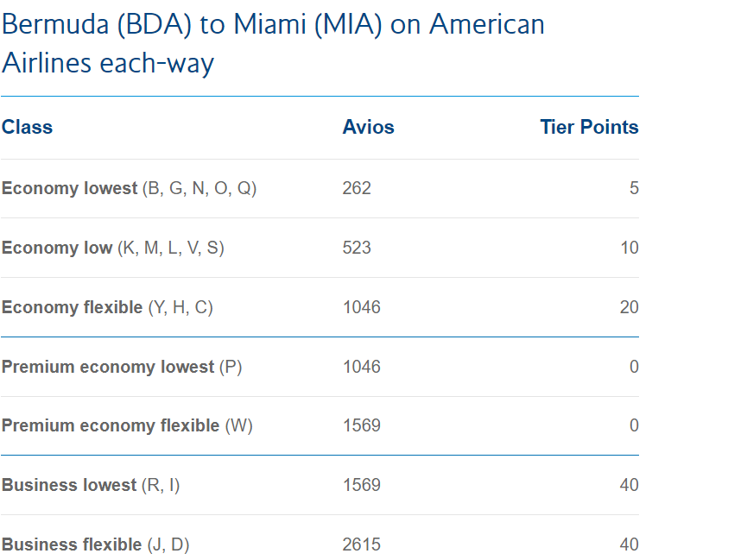Click Avios value in Premium economy lowest row
This screenshot has width=747, height=560.
[x=361, y=367]
